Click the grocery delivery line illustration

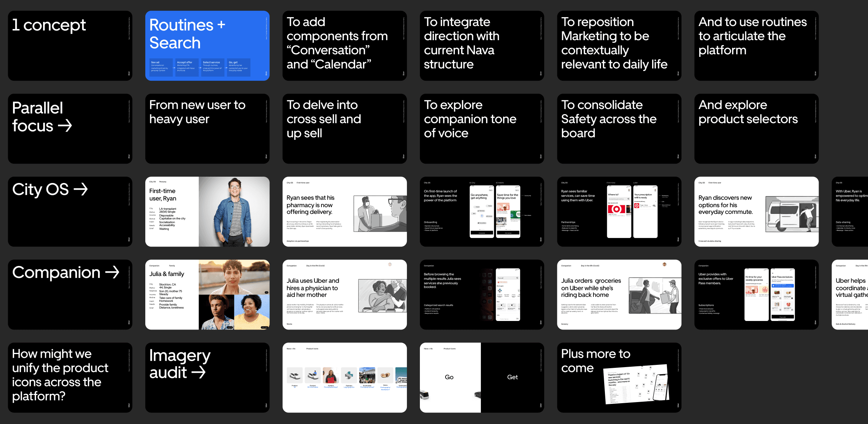click(x=655, y=296)
